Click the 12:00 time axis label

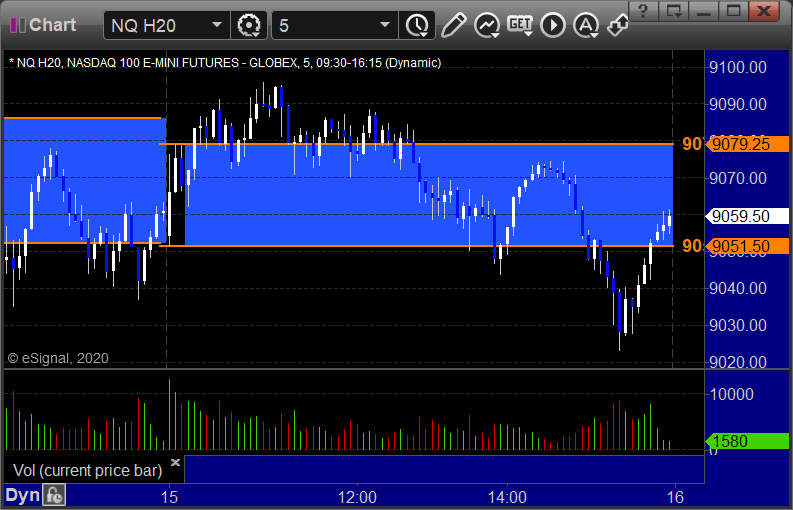click(x=357, y=497)
